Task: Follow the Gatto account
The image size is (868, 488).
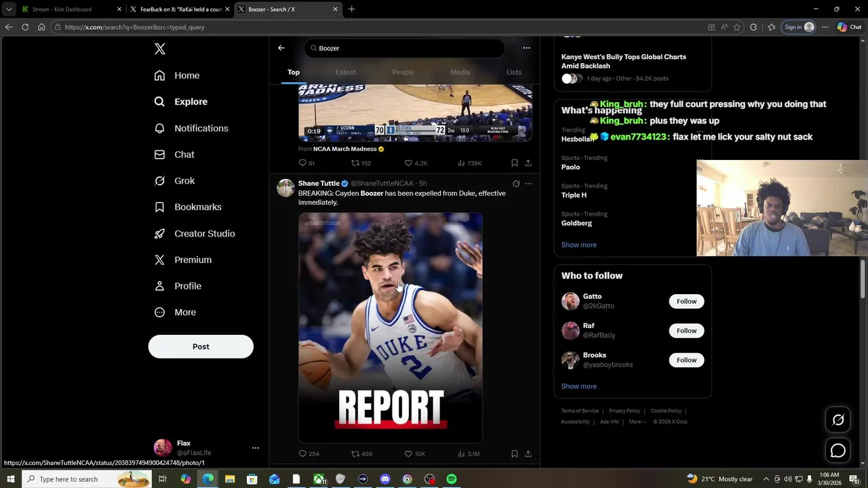Action: 686,301
